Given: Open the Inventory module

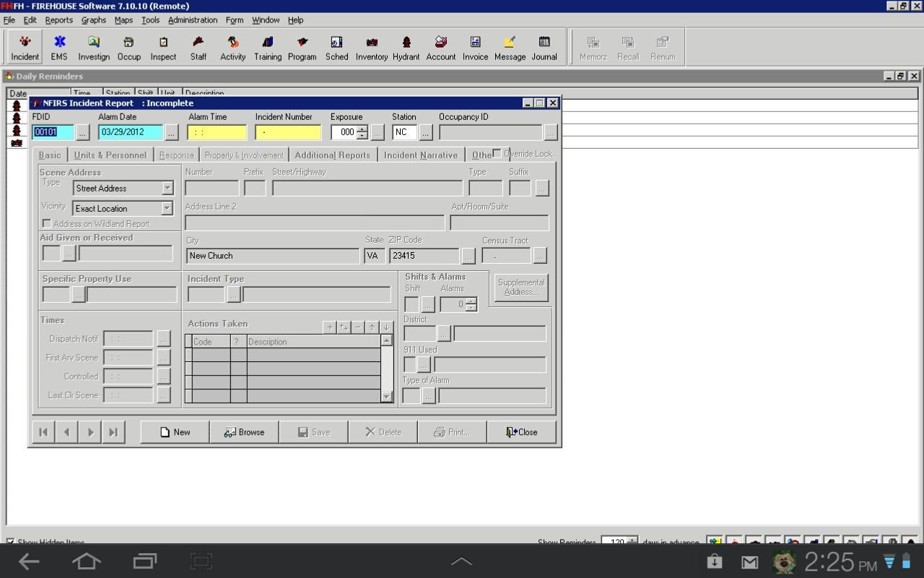Looking at the screenshot, I should click(371, 47).
